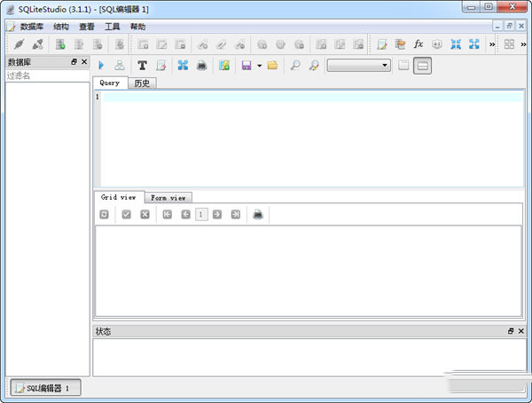This screenshot has height=403, width=532.
Task: Click the grid commit checkmark button
Action: (126, 215)
